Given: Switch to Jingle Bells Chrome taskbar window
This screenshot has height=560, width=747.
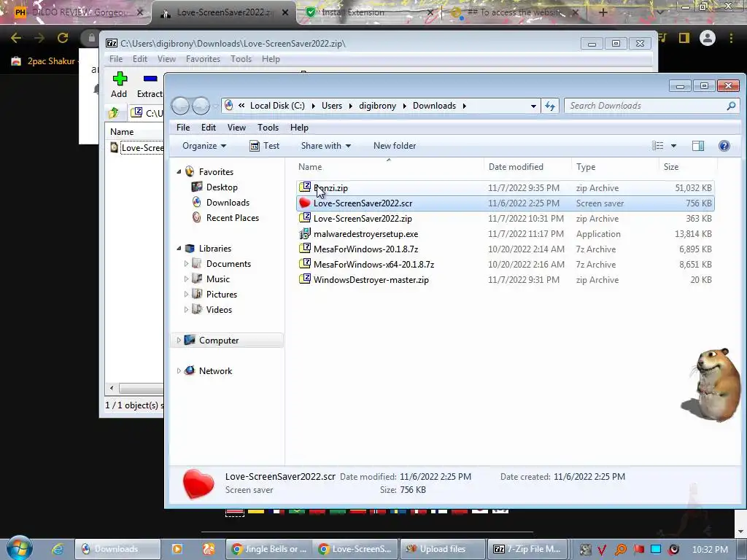Looking at the screenshot, I should (269, 549).
